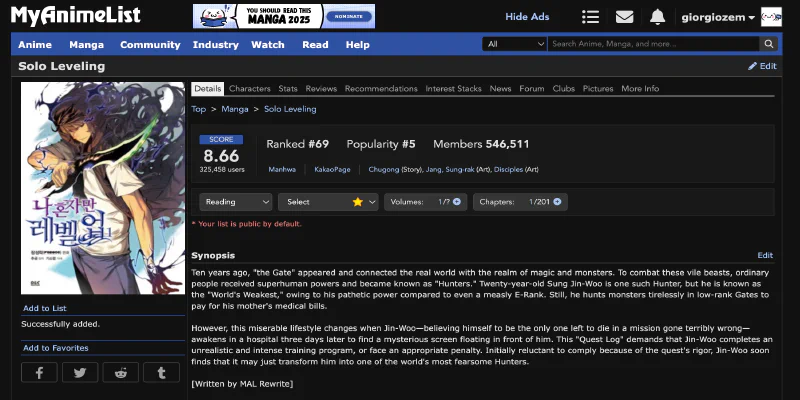Open the giorgiozem account menu

[x=717, y=17]
